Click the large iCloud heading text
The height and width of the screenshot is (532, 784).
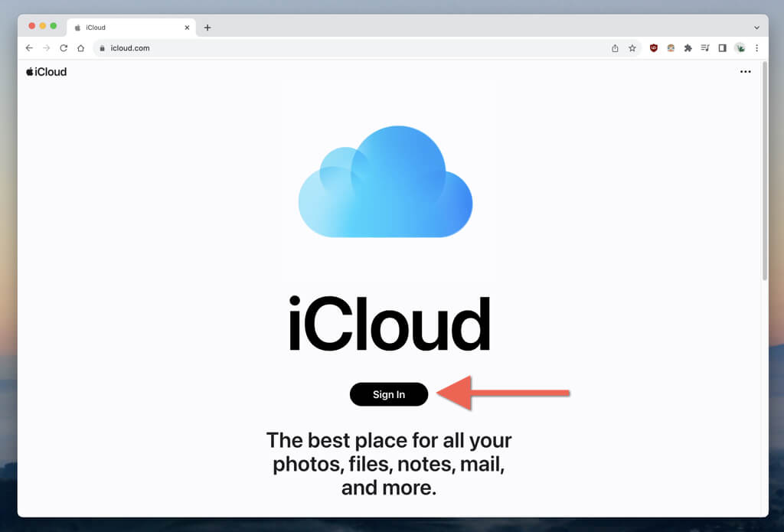[x=390, y=323]
